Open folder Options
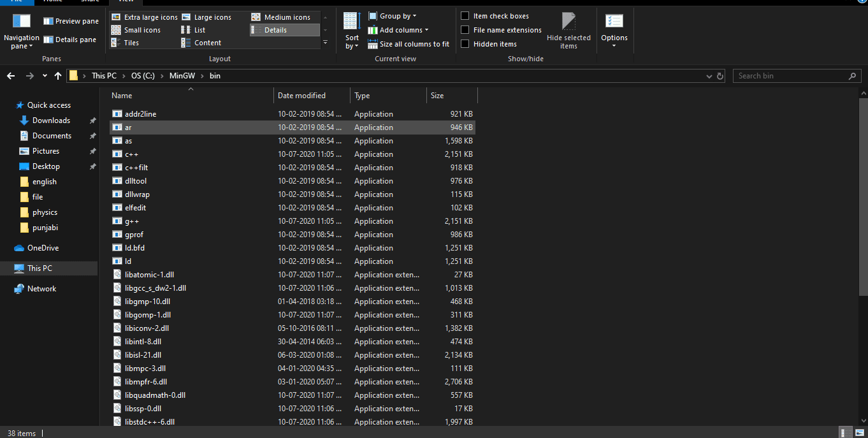The width and height of the screenshot is (868, 438). point(614,30)
